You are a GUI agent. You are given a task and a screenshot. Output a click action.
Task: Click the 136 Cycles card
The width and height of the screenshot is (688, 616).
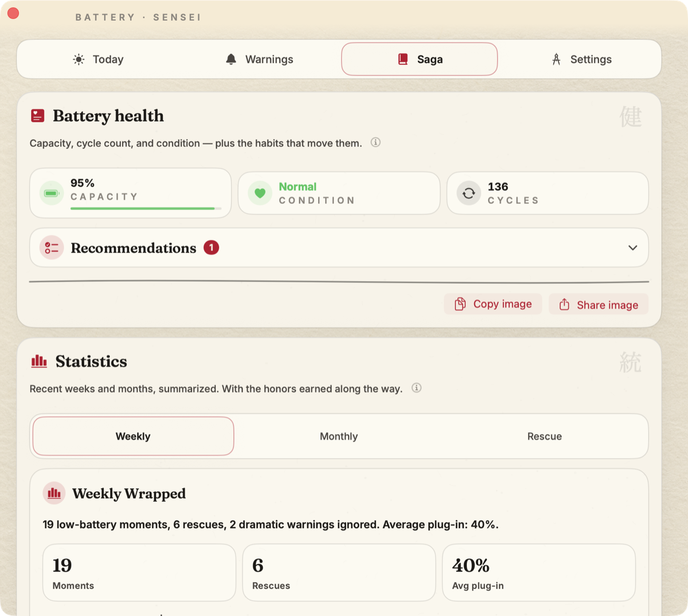coord(548,193)
